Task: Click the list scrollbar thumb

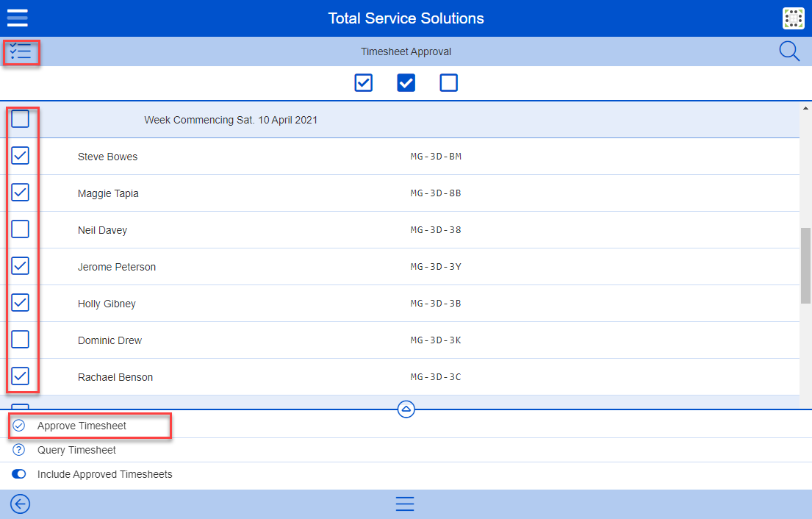Action: 805,265
